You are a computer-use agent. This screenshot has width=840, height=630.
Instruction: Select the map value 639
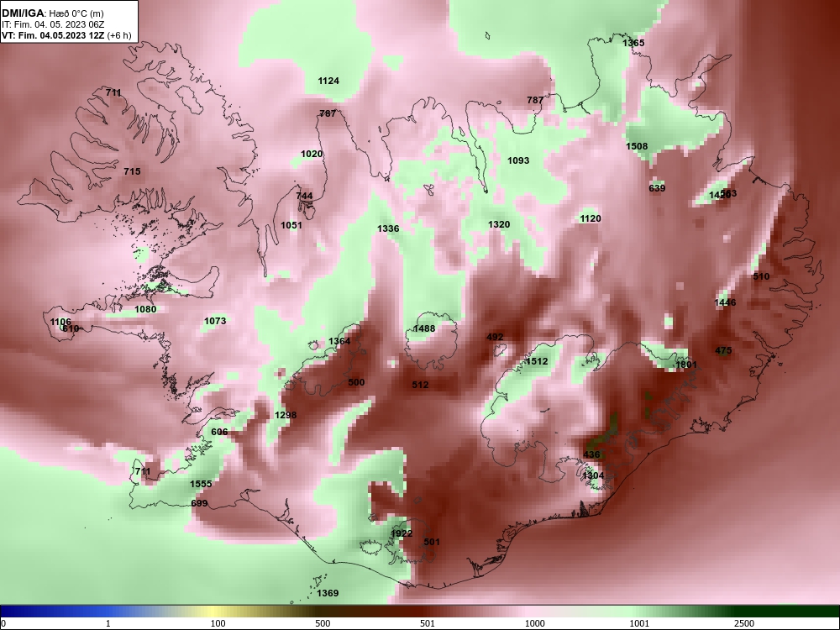pyautogui.click(x=657, y=188)
